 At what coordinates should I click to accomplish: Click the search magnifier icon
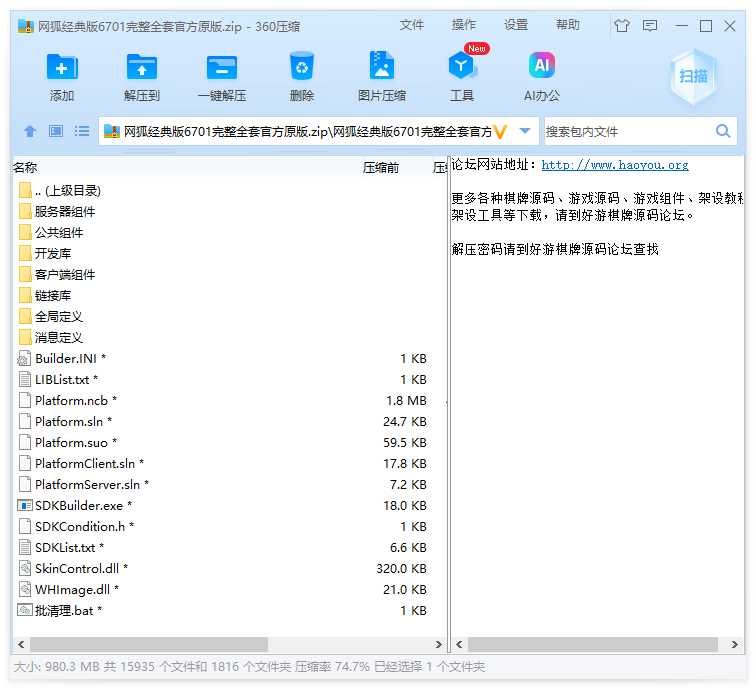pos(723,131)
